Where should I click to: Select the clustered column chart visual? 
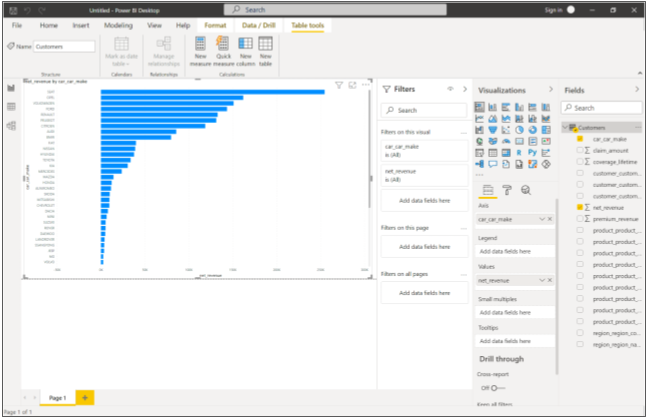click(x=519, y=107)
